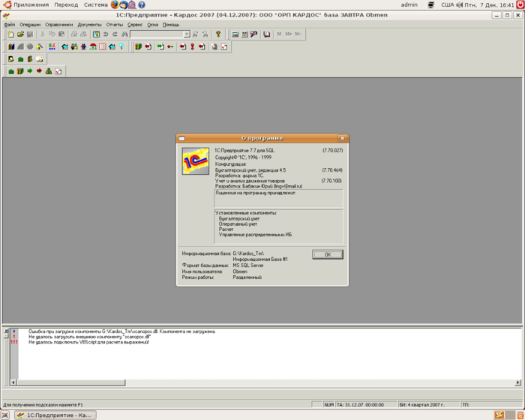
Task: Click the volume speaker icon in top panel
Action: (459, 4)
